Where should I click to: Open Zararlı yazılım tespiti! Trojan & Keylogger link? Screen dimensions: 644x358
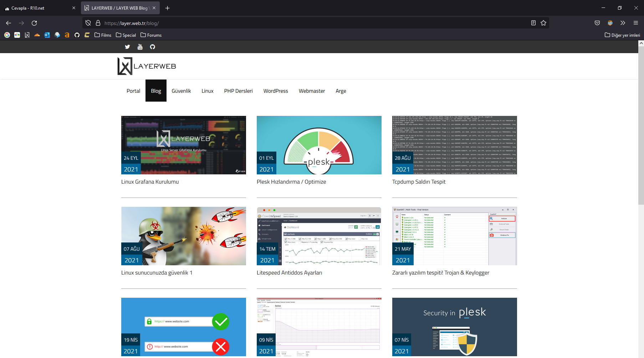[441, 273]
